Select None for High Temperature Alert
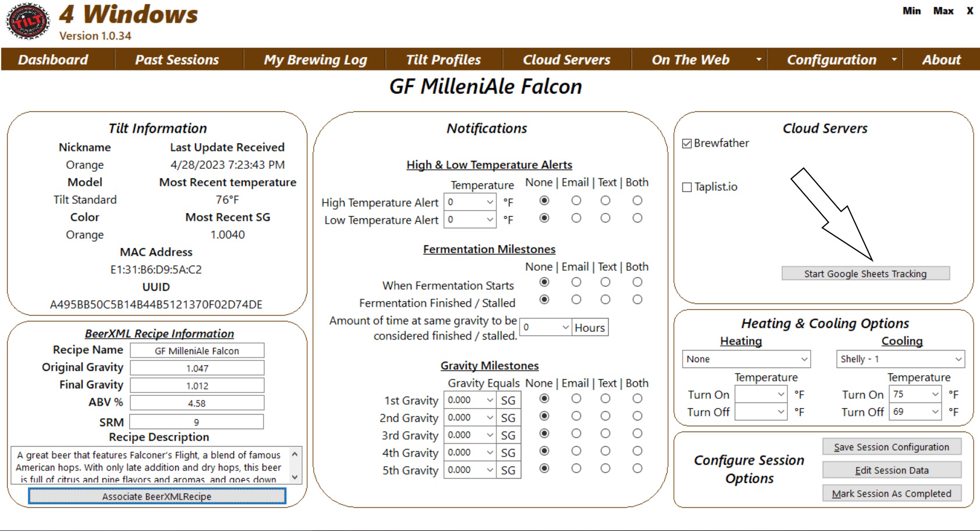Viewport: 980px width, 531px height. 544,200
